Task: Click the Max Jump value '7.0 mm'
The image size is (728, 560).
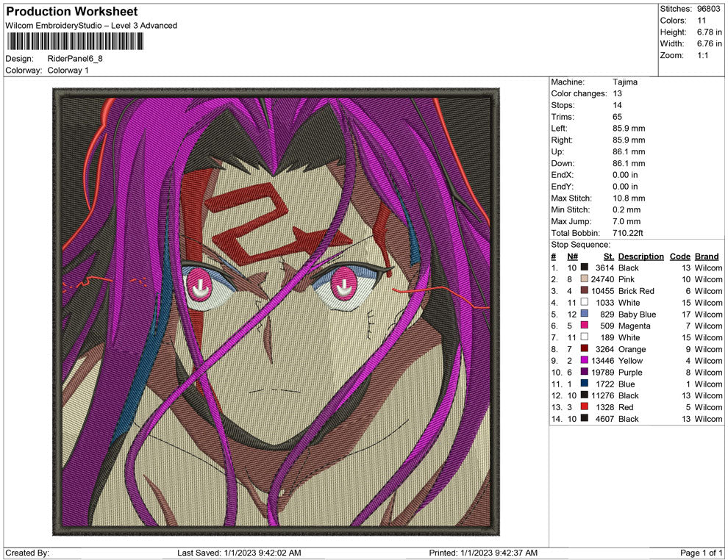Action: pyautogui.click(x=627, y=221)
